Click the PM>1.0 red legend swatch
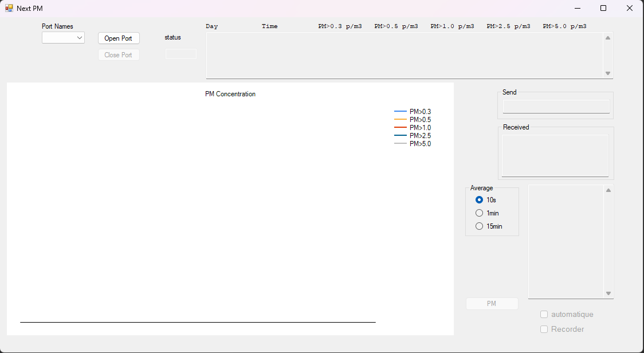This screenshot has height=353, width=644. coord(400,128)
